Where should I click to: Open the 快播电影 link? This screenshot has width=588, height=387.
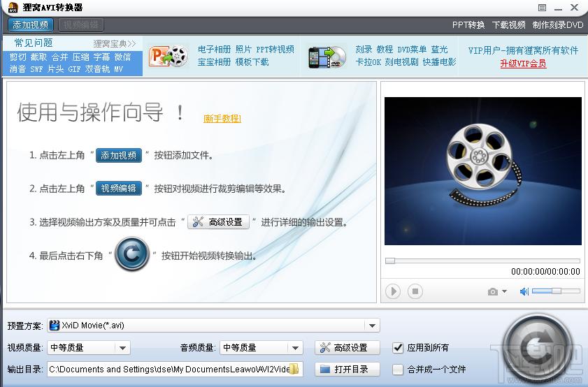tap(440, 61)
